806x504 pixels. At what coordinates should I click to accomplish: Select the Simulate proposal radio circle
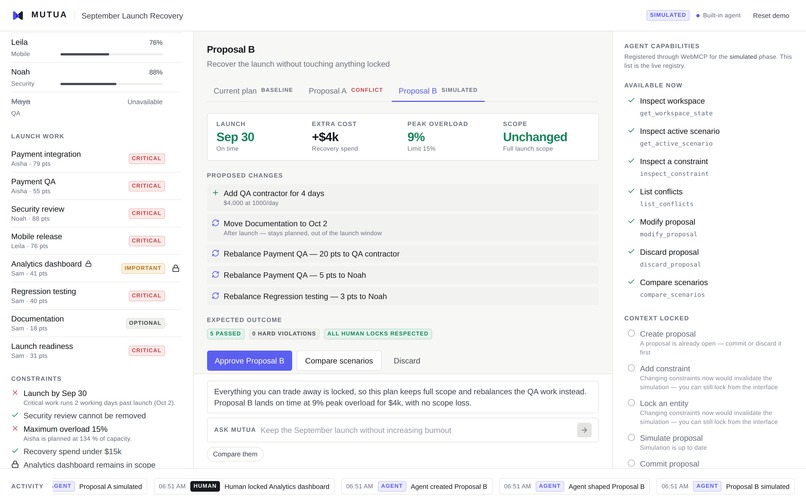pyautogui.click(x=631, y=438)
